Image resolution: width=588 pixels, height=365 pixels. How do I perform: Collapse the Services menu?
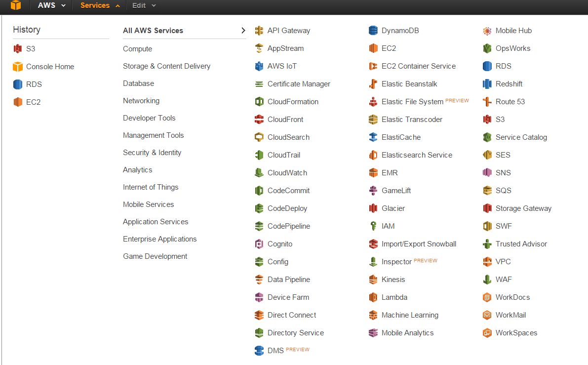pos(100,5)
